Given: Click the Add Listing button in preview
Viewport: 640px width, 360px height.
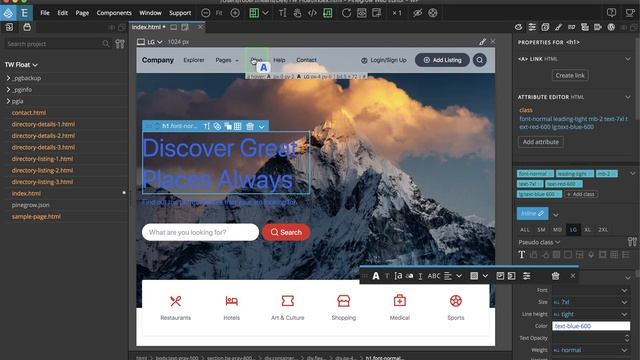Looking at the screenshot, I should pos(442,60).
